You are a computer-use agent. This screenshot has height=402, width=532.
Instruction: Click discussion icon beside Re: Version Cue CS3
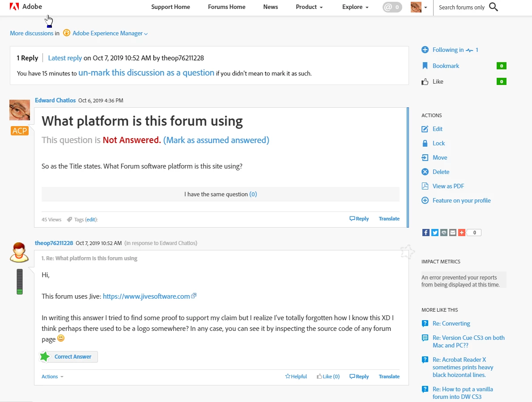425,338
